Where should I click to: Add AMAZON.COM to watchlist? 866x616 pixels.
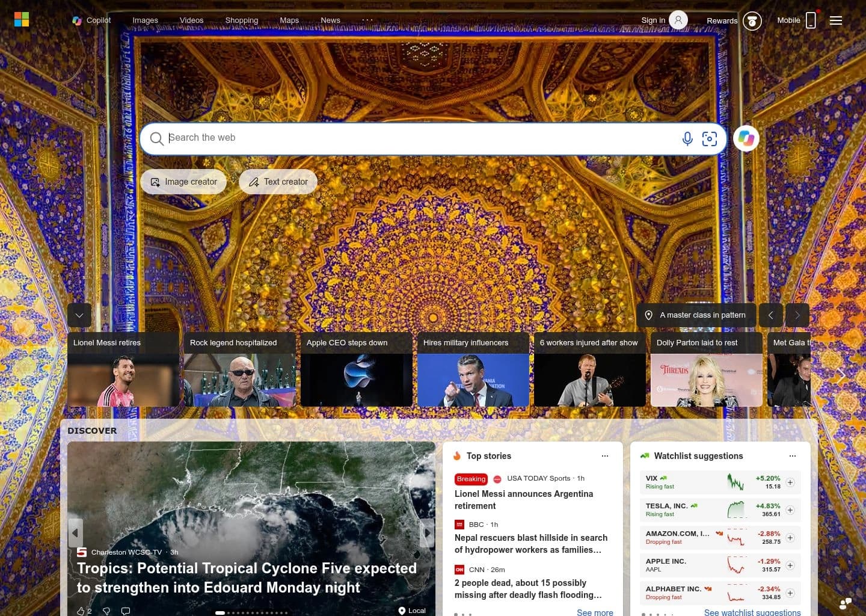[x=790, y=538]
